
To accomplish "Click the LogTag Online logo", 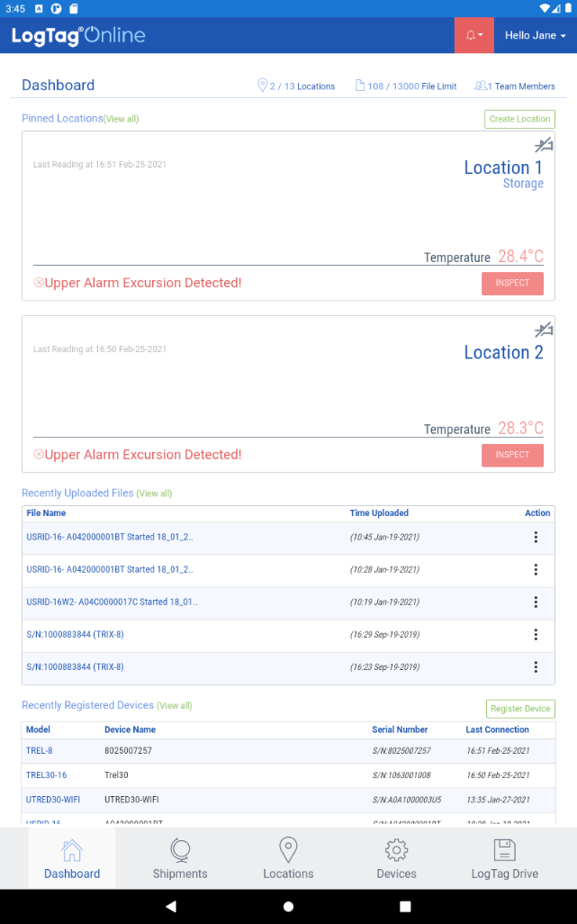I will point(78,35).
